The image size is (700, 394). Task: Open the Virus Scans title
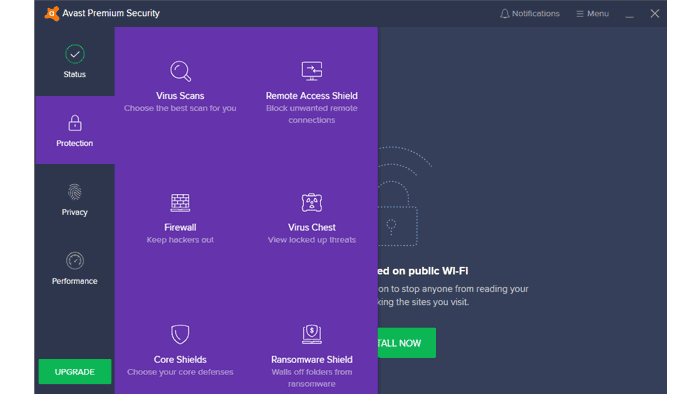click(180, 96)
